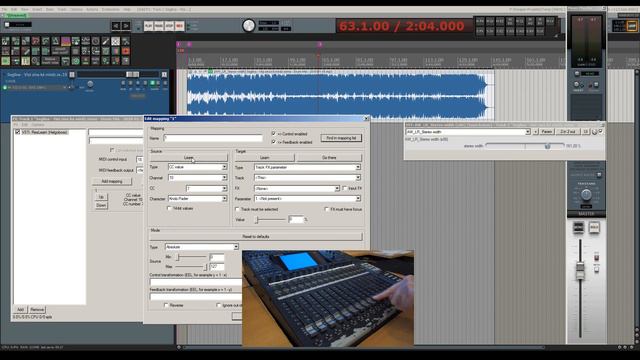Click the master mono button beside routing icon
The width and height of the screenshot is (640, 360).
[x=594, y=227]
